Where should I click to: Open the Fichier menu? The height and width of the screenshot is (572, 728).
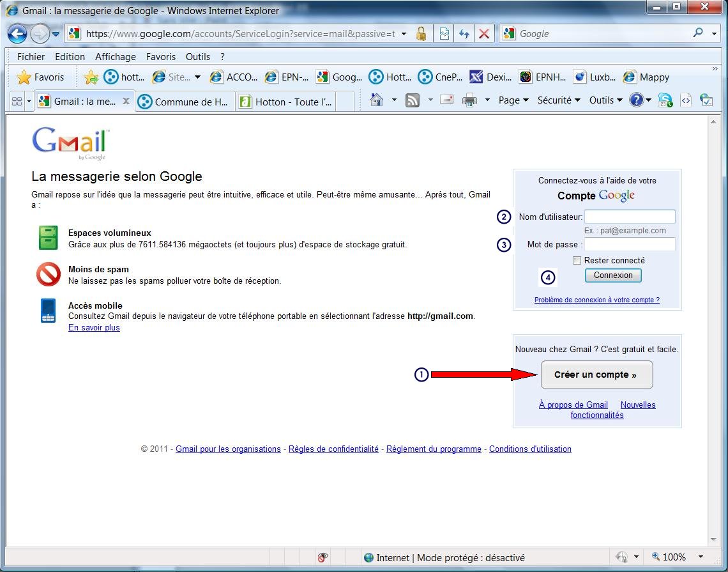(x=31, y=57)
